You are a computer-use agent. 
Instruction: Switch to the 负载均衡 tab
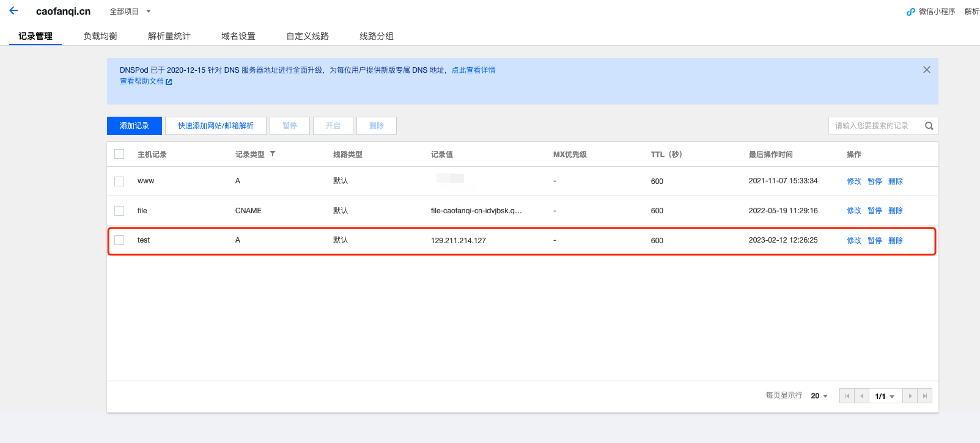pos(100,36)
